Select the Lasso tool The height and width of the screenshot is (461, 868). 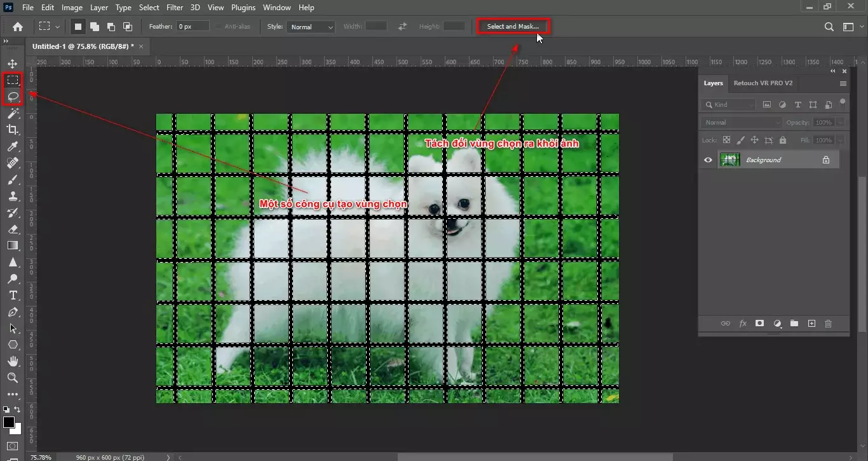click(13, 97)
